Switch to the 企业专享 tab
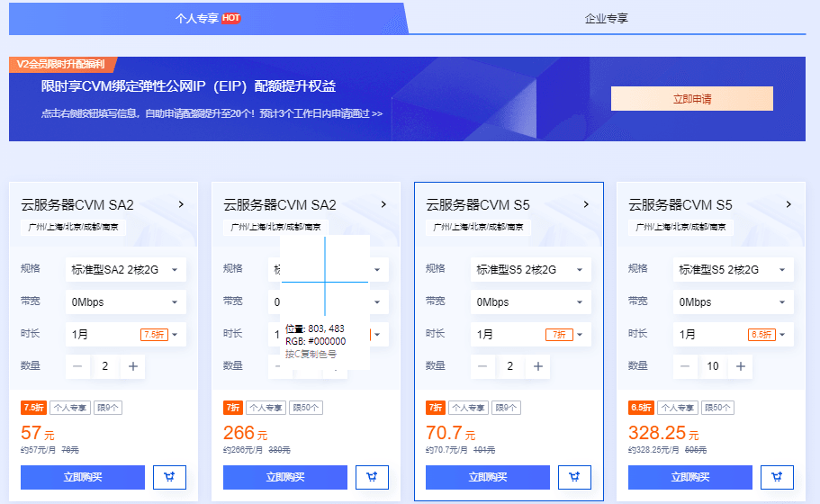This screenshot has height=504, width=820. tap(606, 18)
